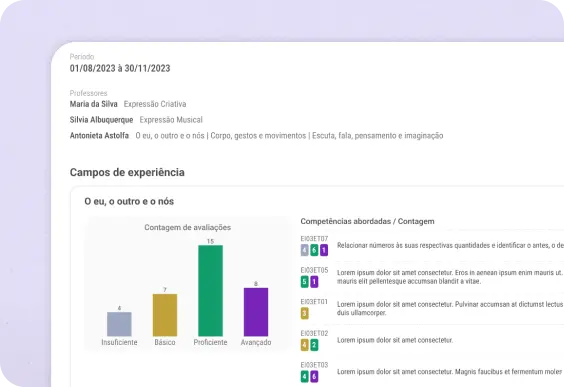This screenshot has height=387, width=564.
Task: Click the EI03ET01 description mentioning Pulvinar accumsan
Action: click(450, 309)
